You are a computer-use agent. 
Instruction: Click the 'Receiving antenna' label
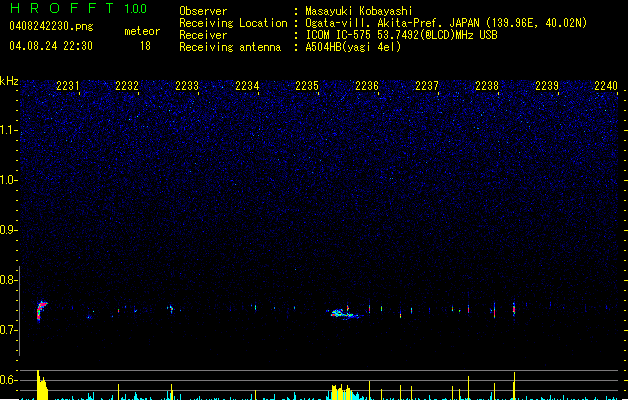[x=230, y=47]
